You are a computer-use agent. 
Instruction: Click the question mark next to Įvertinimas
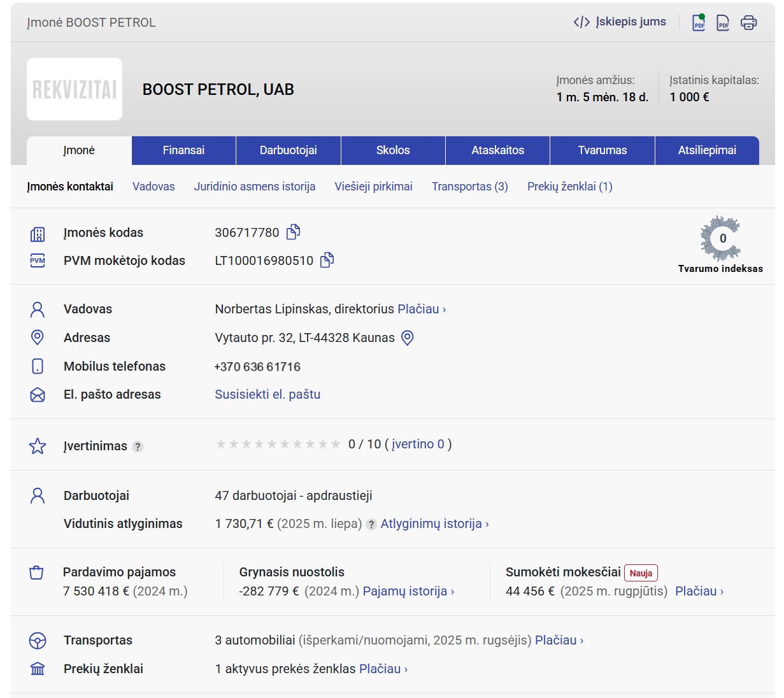click(138, 446)
